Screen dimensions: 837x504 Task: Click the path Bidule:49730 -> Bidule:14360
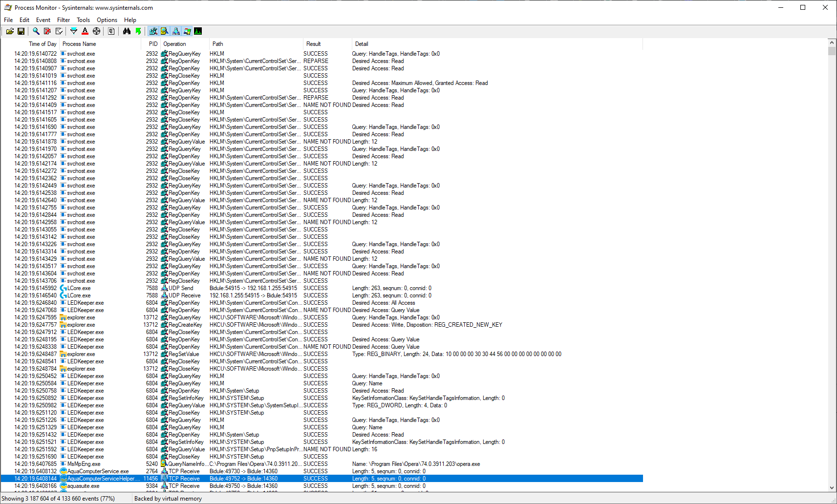243,471
